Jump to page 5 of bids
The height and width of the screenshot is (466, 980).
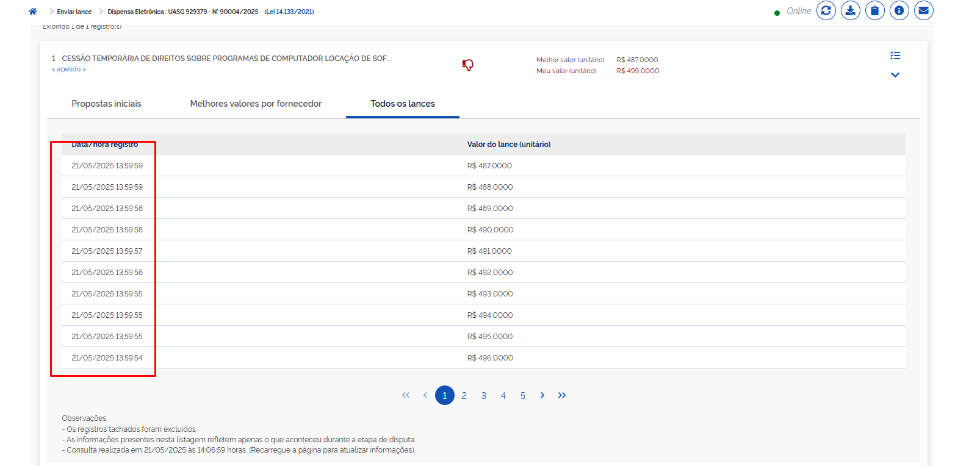[523, 396]
